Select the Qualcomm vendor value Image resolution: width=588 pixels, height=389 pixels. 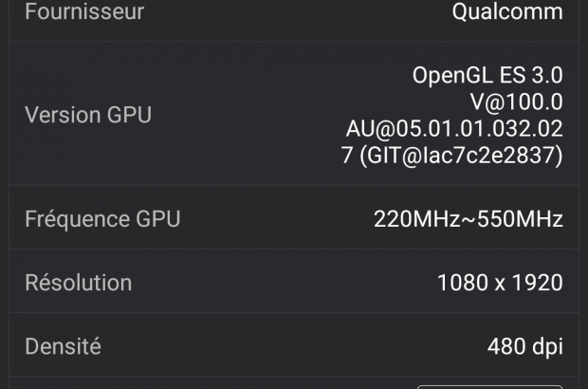click(x=506, y=12)
